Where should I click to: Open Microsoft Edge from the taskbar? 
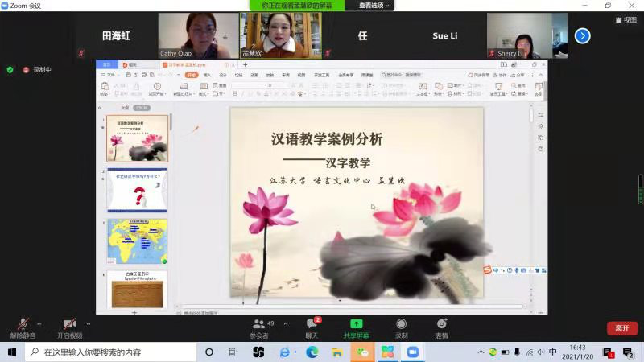[312, 352]
